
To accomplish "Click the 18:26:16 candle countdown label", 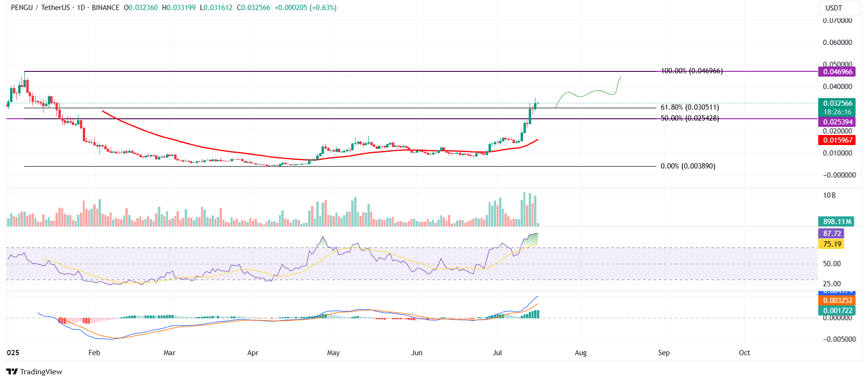I will tap(837, 112).
